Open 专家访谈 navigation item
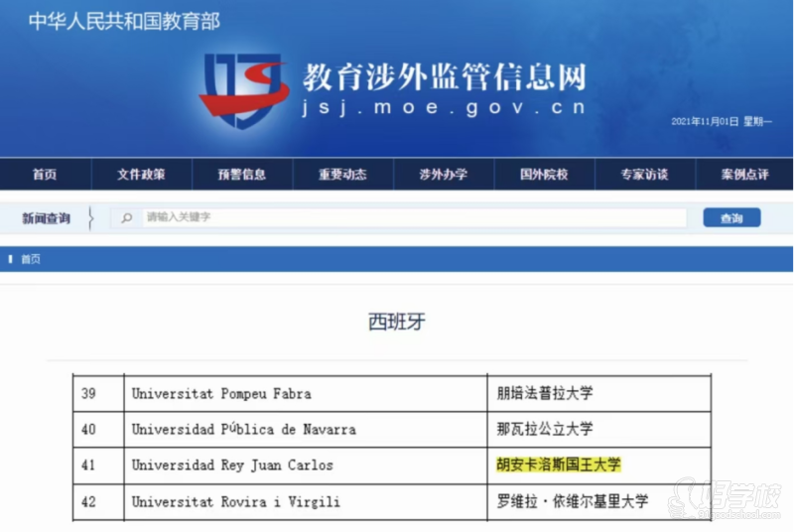The image size is (794, 532). click(x=644, y=175)
